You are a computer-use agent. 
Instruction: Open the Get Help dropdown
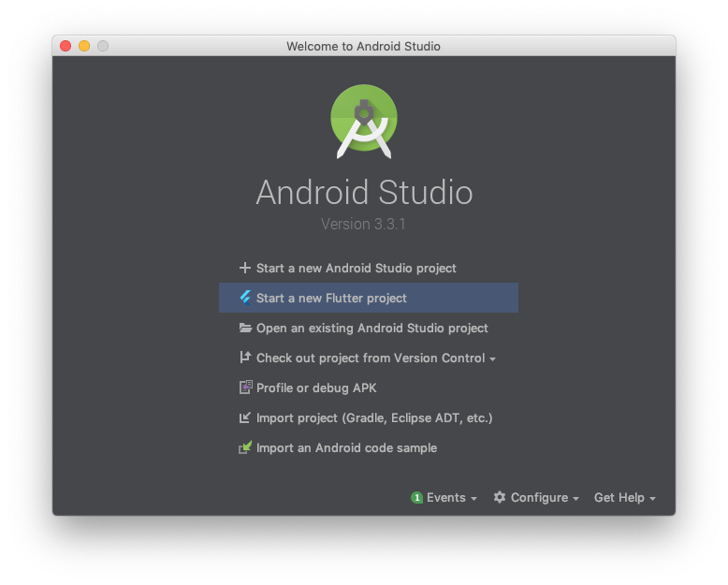[625, 498]
